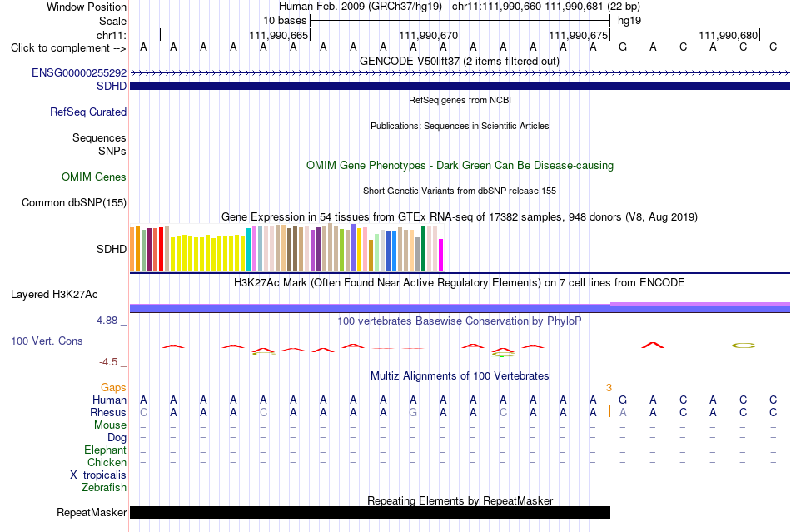This screenshot has width=791, height=532.
Task: Open the 'RefSeq genes from NCBI' title
Action: click(460, 100)
